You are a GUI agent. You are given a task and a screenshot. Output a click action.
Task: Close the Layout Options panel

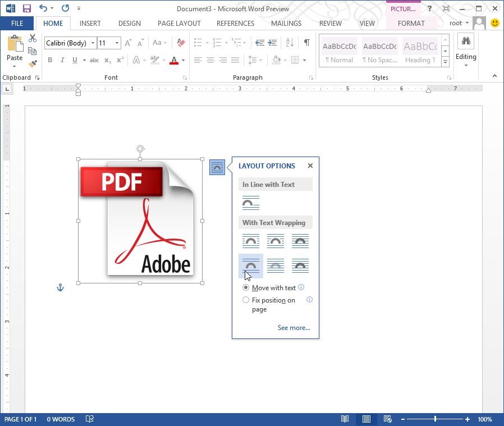coord(310,166)
